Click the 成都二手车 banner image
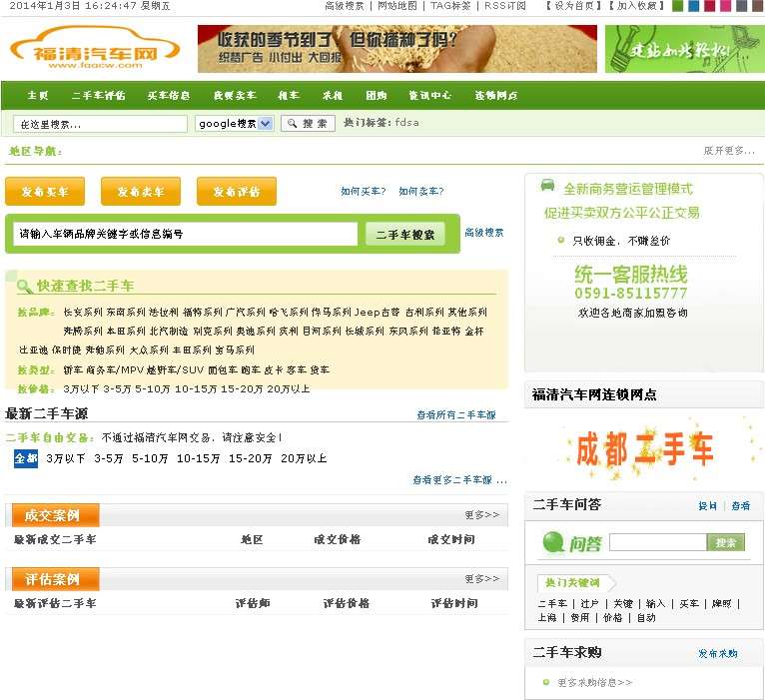 [644, 449]
